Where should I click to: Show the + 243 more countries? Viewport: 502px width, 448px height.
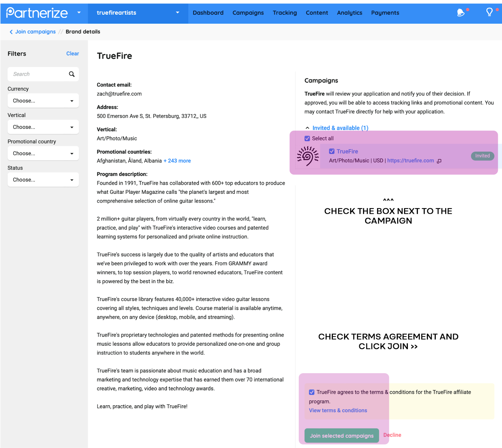(x=177, y=161)
